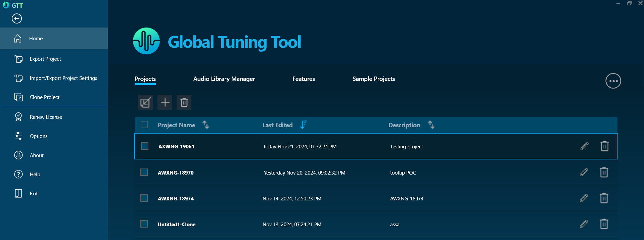Click the Help question mark icon
Image resolution: width=644 pixels, height=240 pixels.
coord(18,174)
